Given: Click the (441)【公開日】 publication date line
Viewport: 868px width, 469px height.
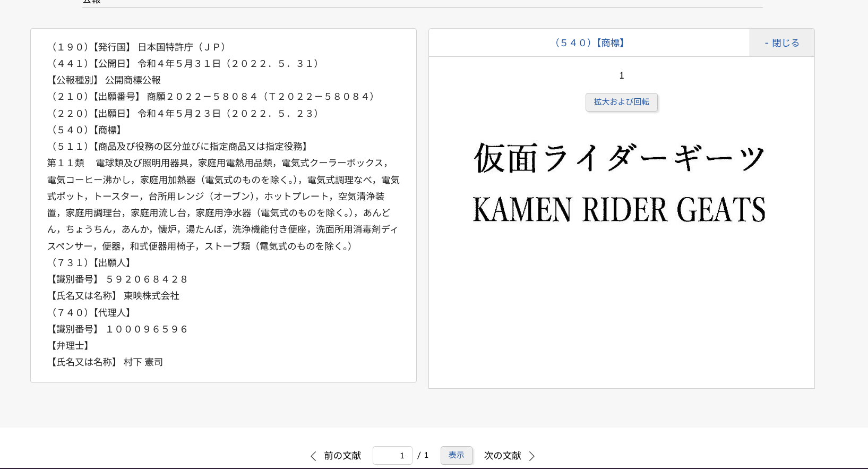Looking at the screenshot, I should coord(184,64).
